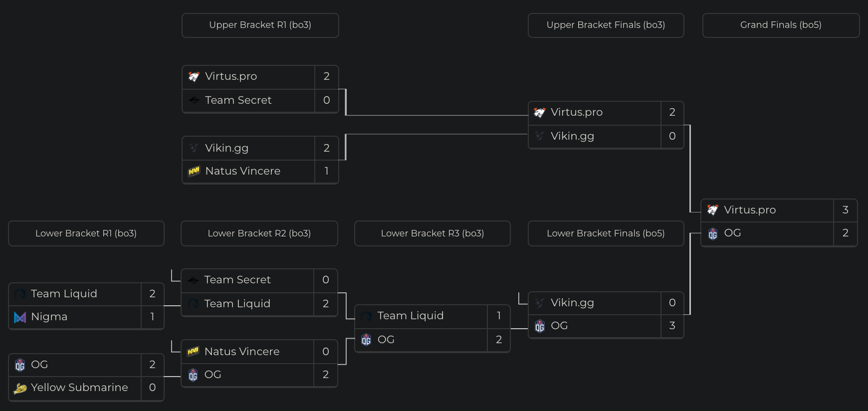Click Team Secret logo in Lower Bracket R2
Screen dimensions: 868x411
pos(193,280)
